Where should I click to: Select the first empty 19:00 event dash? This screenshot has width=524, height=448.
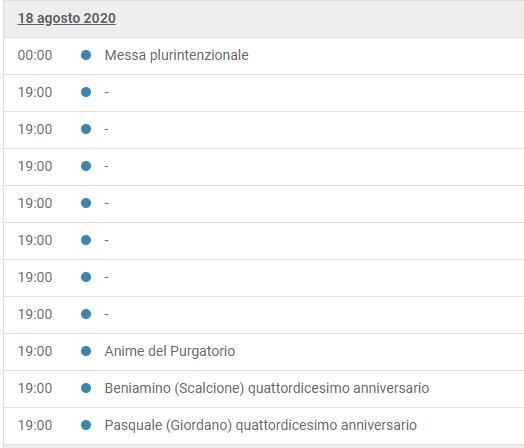[x=107, y=92]
